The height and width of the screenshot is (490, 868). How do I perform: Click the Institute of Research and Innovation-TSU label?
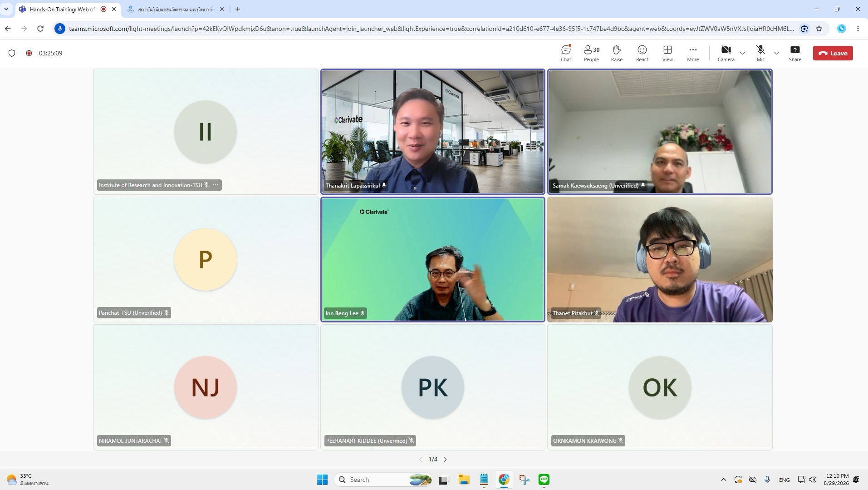(x=150, y=185)
